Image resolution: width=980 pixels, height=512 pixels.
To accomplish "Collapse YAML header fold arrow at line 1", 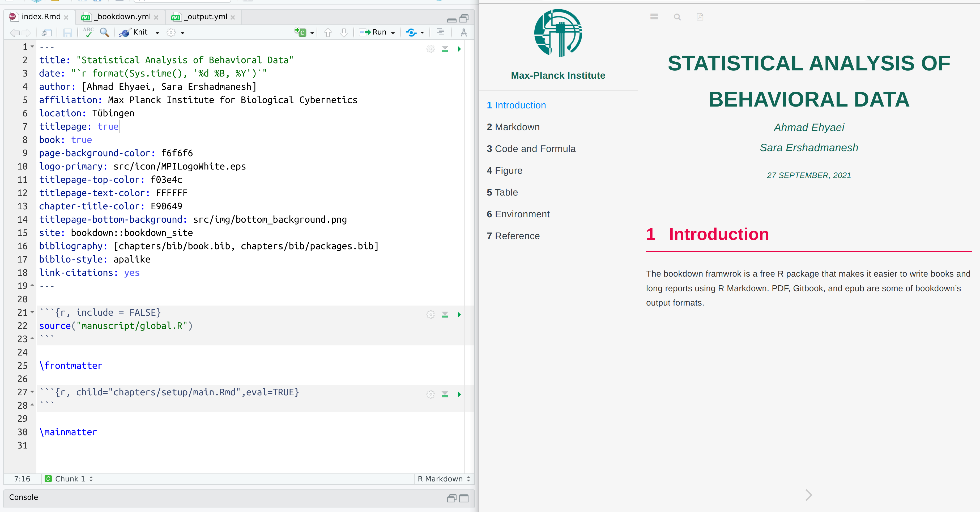I will [32, 46].
